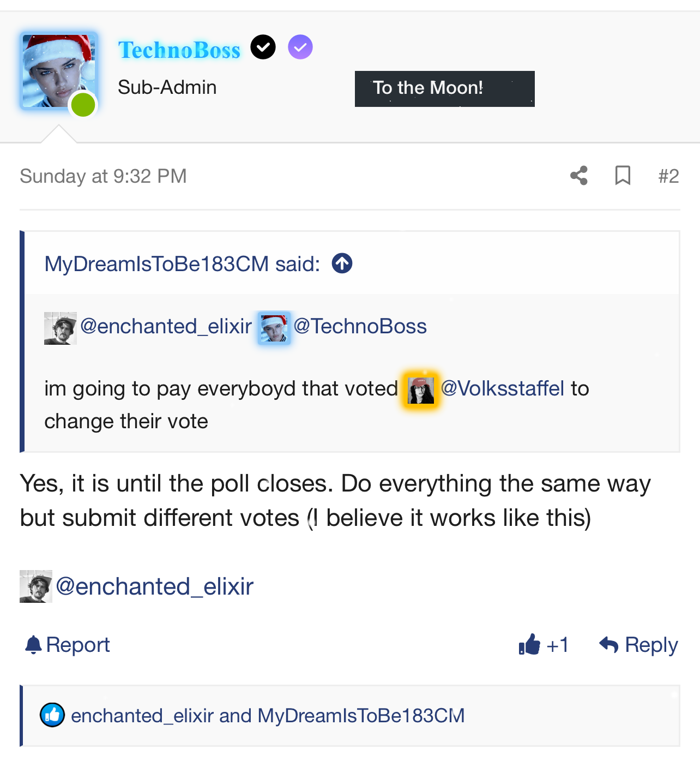
Task: Click the "To the Moon!" banner
Action: pos(444,88)
